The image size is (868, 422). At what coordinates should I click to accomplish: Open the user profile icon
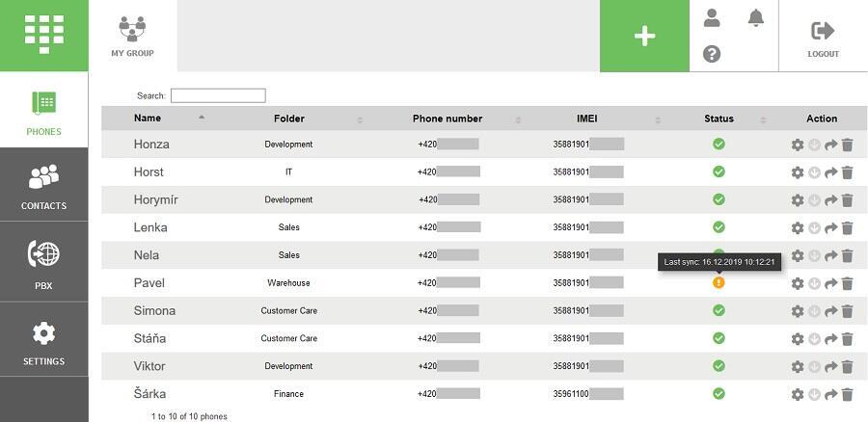pyautogui.click(x=712, y=17)
